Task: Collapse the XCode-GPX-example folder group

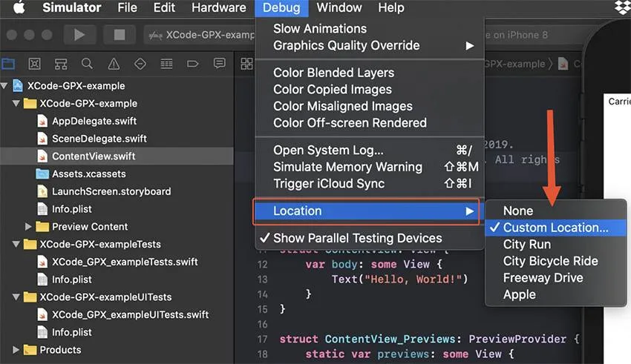Action: [x=16, y=103]
